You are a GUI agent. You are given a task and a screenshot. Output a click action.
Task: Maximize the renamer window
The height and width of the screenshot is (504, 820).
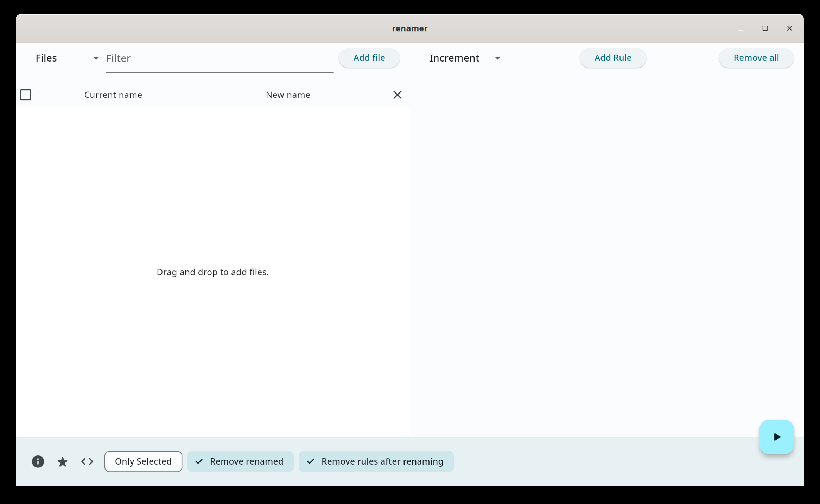[765, 28]
